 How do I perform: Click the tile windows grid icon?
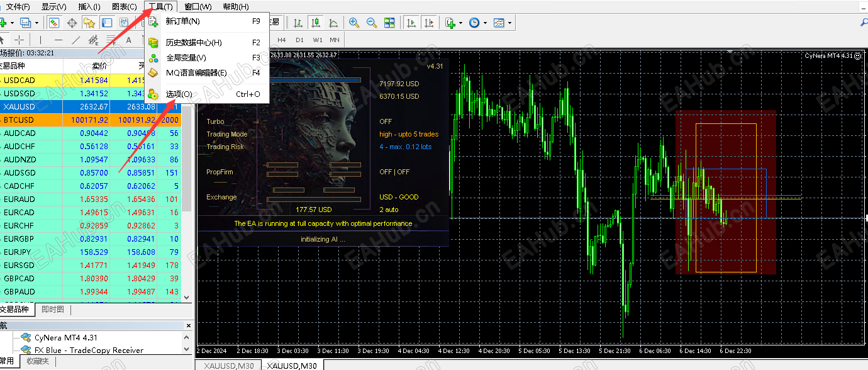389,23
